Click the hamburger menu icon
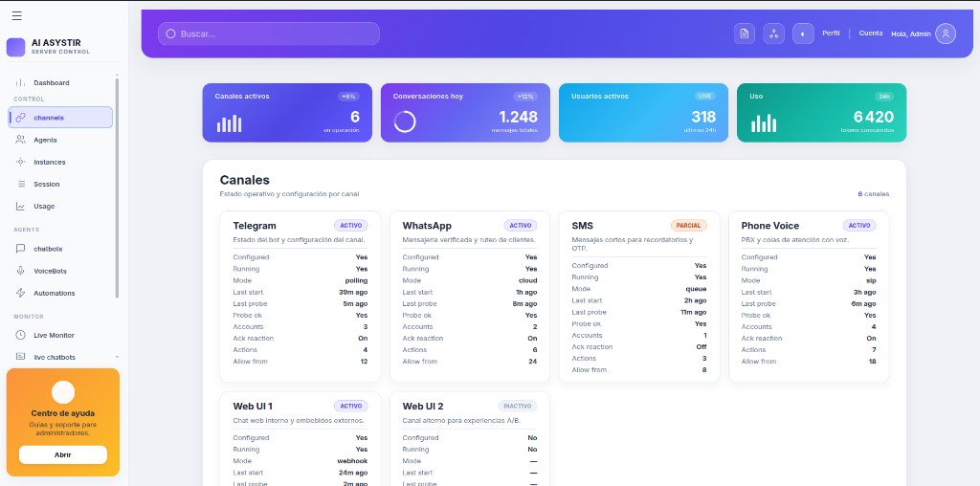Viewport: 980px width, 486px height. pyautogui.click(x=16, y=16)
